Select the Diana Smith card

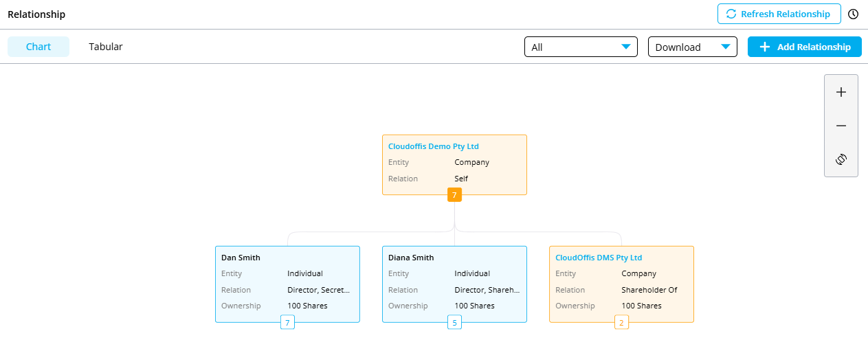point(411,258)
